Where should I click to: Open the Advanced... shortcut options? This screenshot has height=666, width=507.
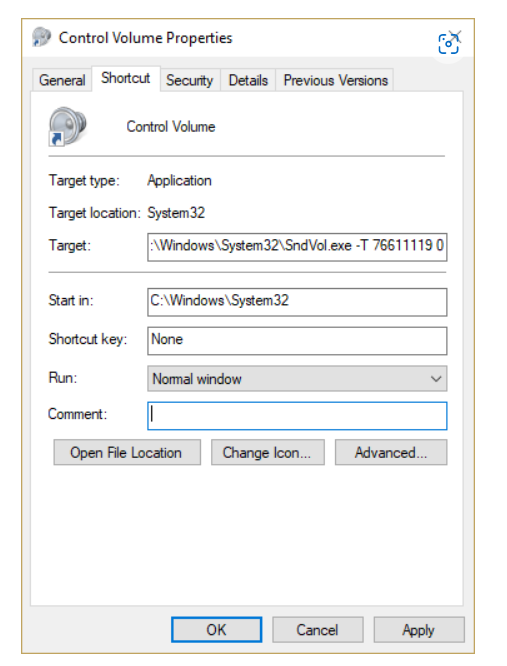click(x=391, y=452)
